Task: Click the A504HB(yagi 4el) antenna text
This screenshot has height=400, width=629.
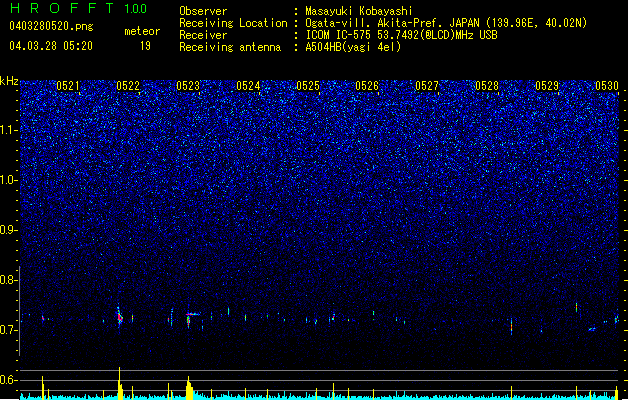Action: [x=353, y=47]
